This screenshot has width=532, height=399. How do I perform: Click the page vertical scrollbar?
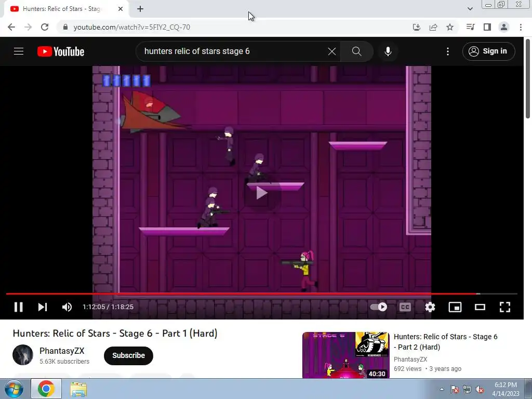(528, 79)
